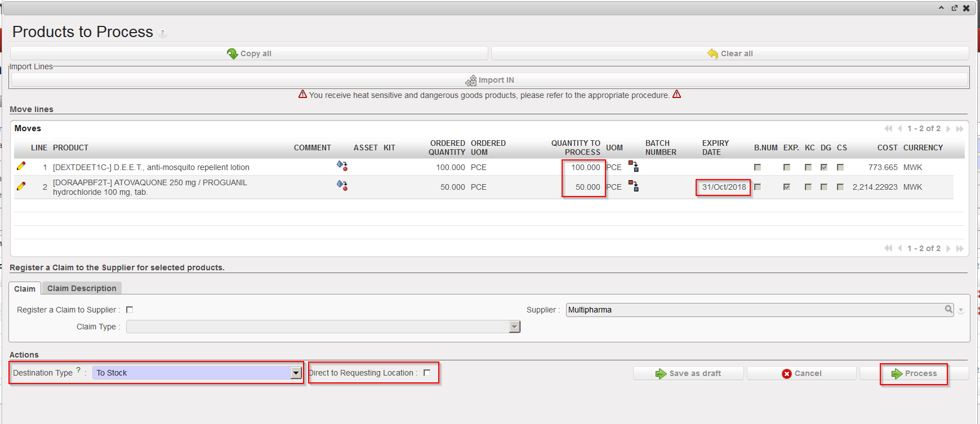Click the comment icon on DORAAPBF2T row
Image resolution: width=980 pixels, height=424 pixels.
point(342,185)
